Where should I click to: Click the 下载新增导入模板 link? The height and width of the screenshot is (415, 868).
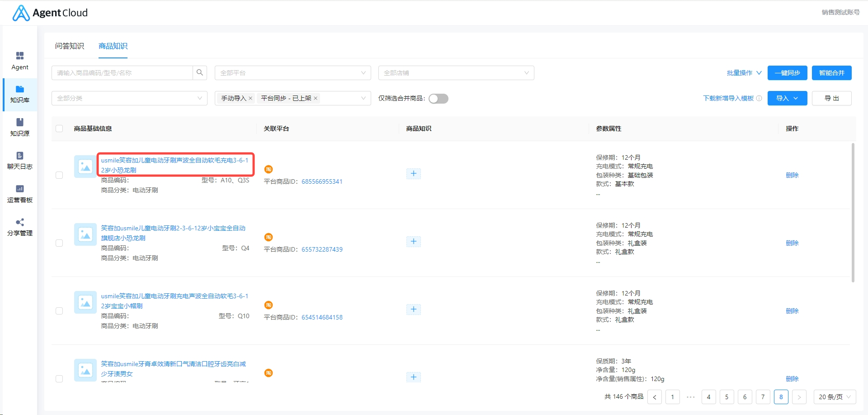(728, 98)
